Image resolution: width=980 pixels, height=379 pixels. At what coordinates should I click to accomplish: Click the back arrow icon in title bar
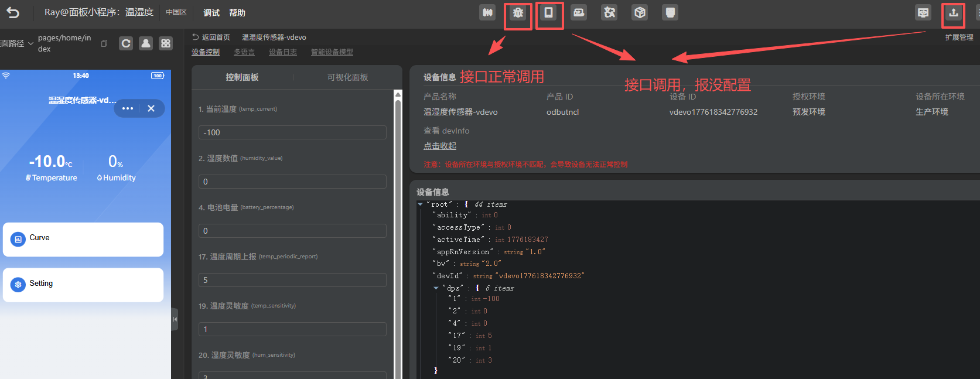click(13, 12)
